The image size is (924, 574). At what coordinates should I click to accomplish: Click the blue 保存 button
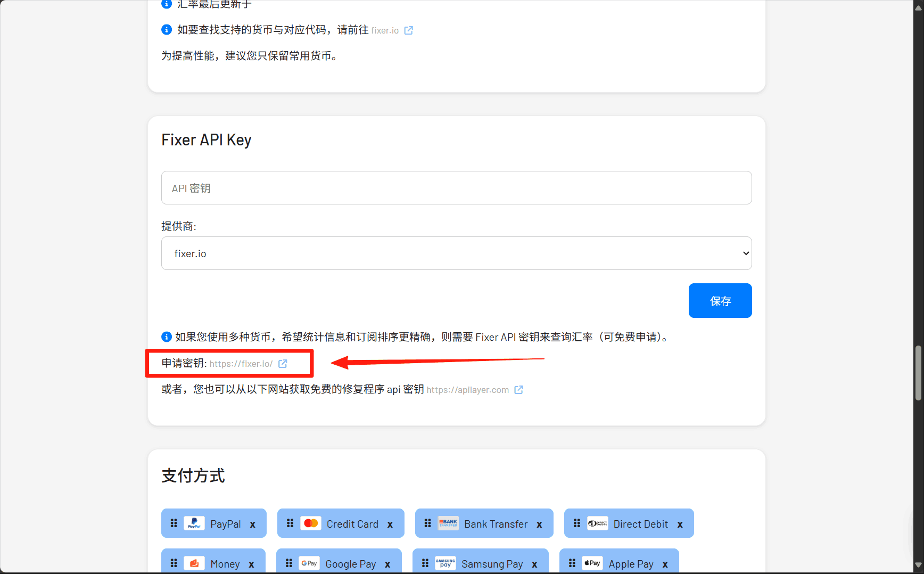click(x=720, y=301)
